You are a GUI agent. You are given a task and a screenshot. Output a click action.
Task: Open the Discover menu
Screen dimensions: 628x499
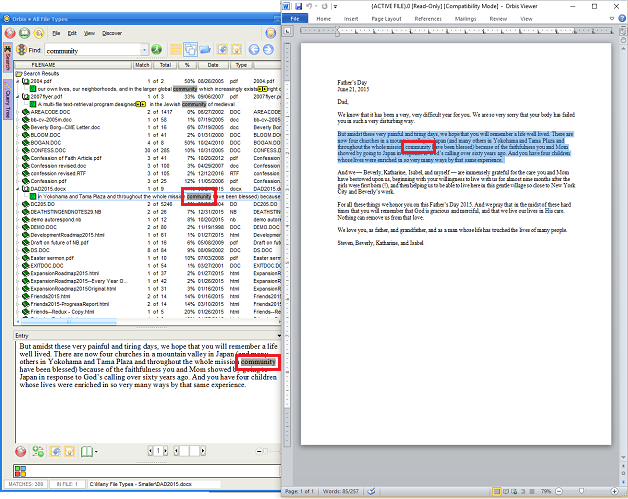point(112,32)
